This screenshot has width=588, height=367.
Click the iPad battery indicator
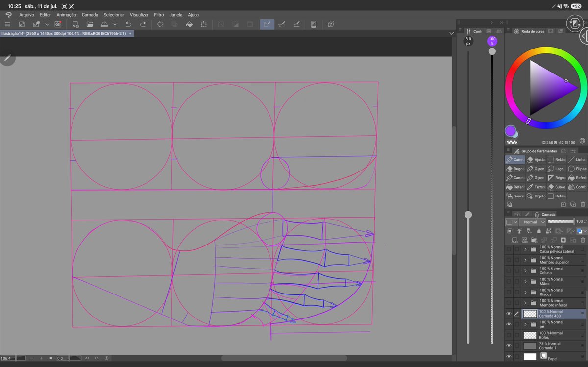tap(577, 6)
